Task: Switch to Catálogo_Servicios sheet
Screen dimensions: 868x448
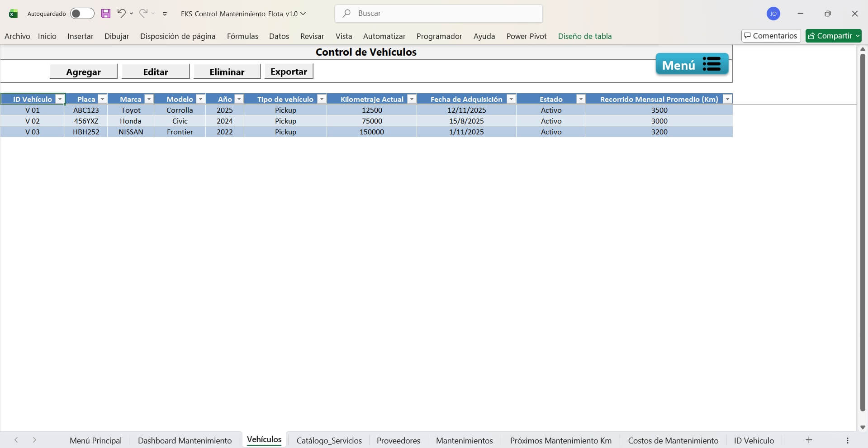Action: (329, 440)
